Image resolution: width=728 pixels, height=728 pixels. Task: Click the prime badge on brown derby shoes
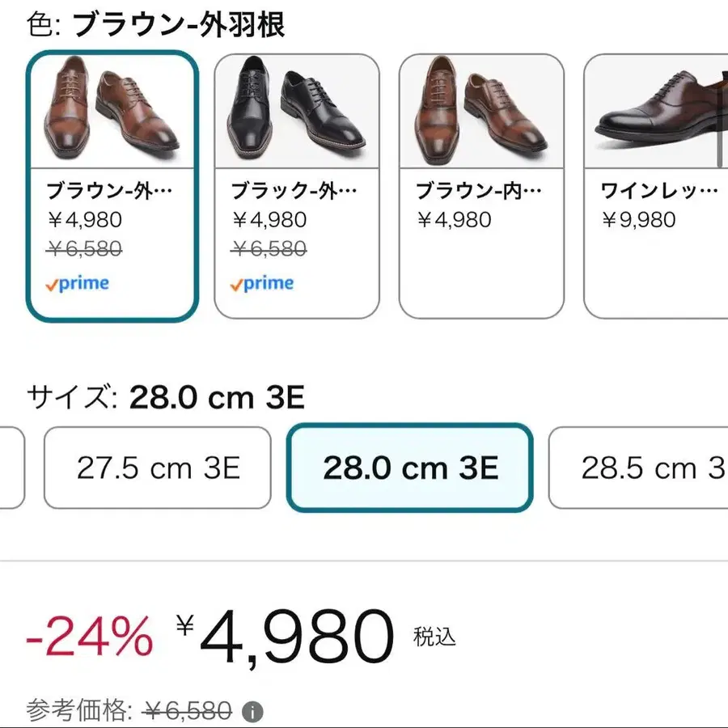[77, 284]
